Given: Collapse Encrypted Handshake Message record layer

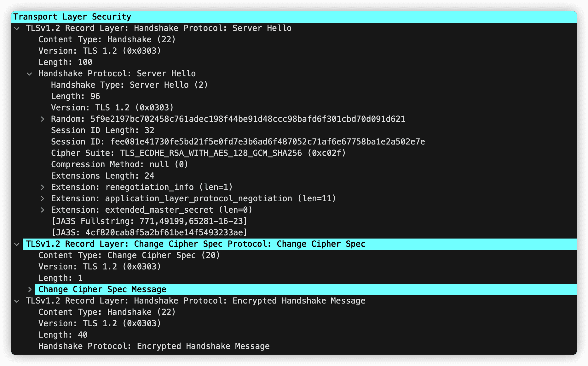Looking at the screenshot, I should click(x=17, y=301).
